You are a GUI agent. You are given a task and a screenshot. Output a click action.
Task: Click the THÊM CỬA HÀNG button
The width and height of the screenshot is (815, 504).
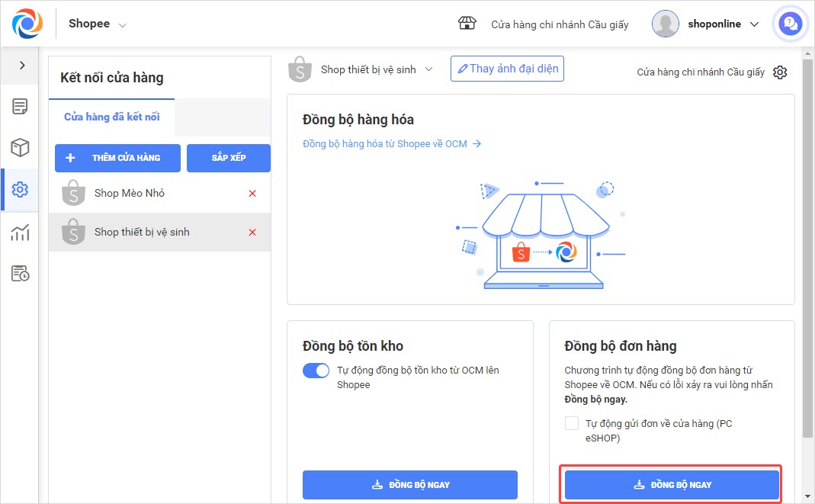click(117, 158)
